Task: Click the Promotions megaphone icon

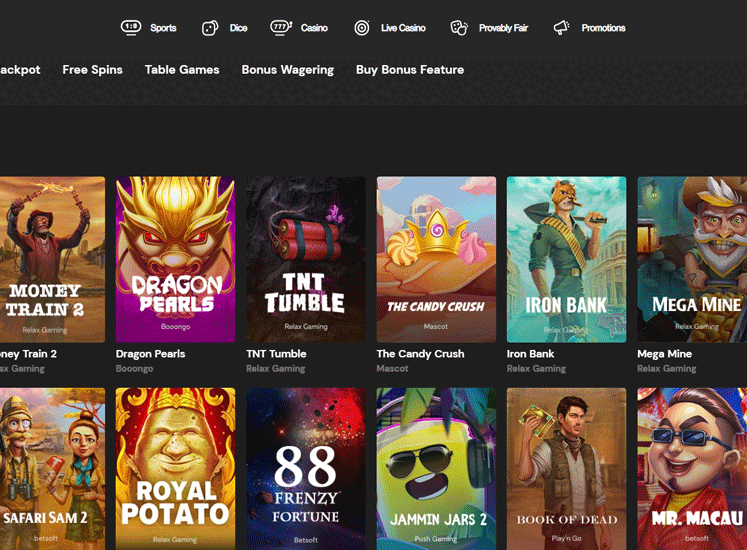Action: click(562, 28)
